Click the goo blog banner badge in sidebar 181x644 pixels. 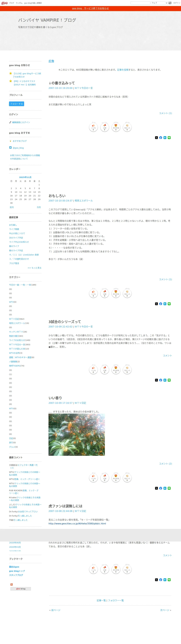[x=21, y=589]
